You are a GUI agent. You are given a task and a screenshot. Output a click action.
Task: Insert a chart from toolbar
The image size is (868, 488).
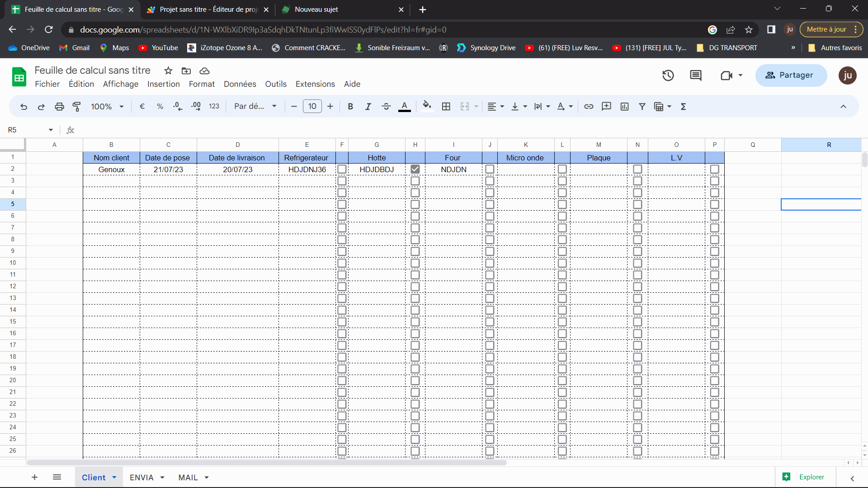(x=624, y=107)
